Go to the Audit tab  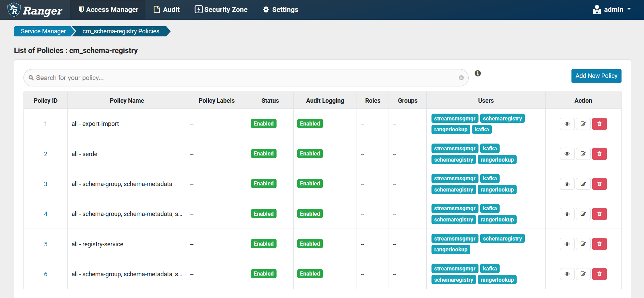point(167,10)
